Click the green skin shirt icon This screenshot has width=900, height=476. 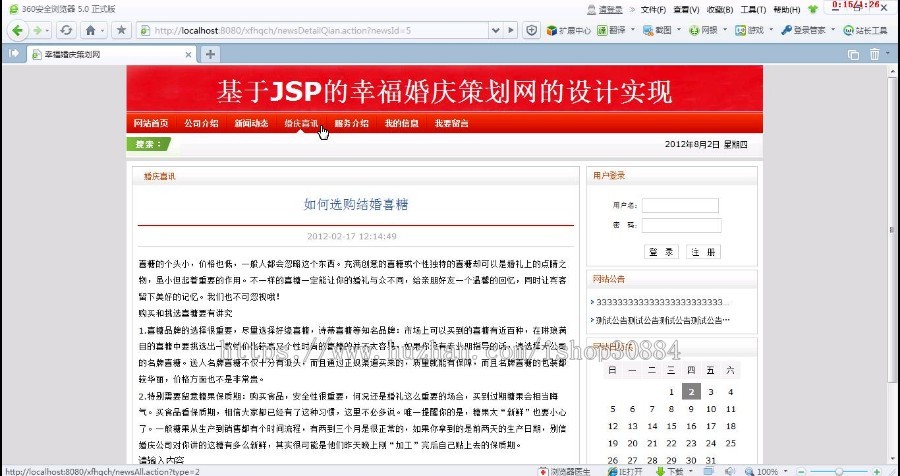(813, 9)
